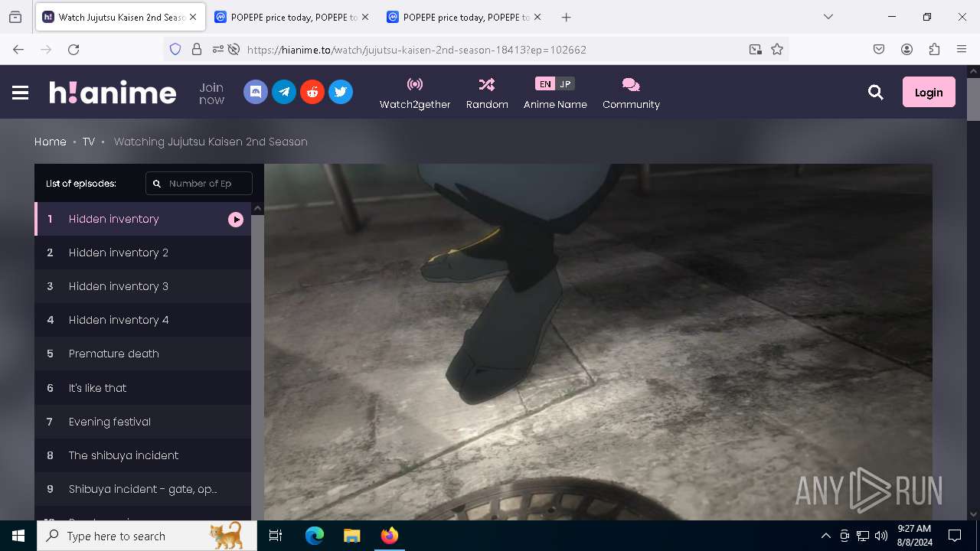Open the site permissions icon in address bar
This screenshot has width=980, height=551.
pyautogui.click(x=218, y=49)
